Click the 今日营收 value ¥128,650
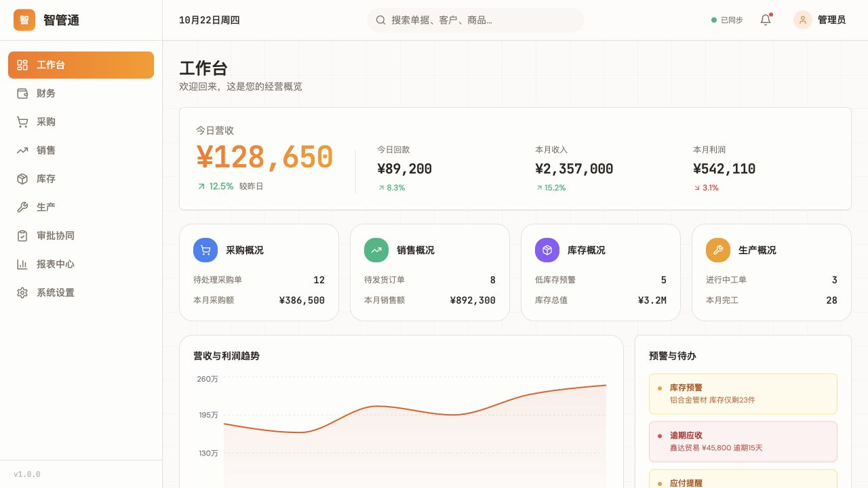 (264, 157)
